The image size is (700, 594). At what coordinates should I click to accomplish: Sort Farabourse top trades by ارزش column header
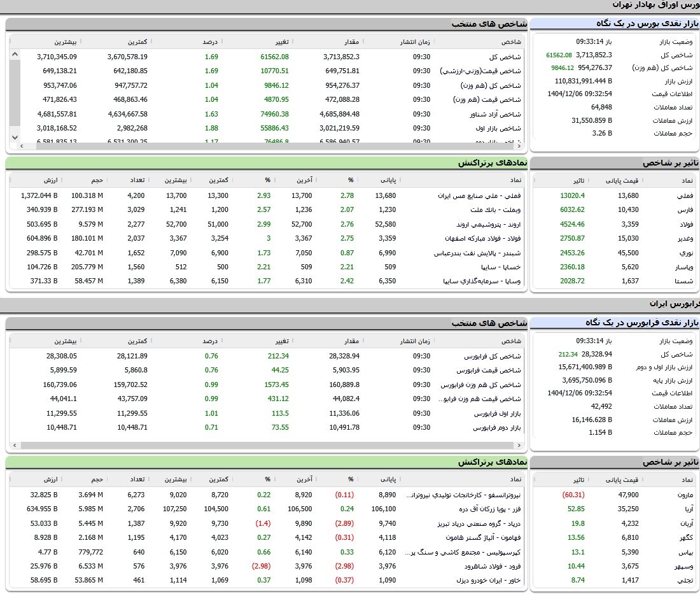50,478
